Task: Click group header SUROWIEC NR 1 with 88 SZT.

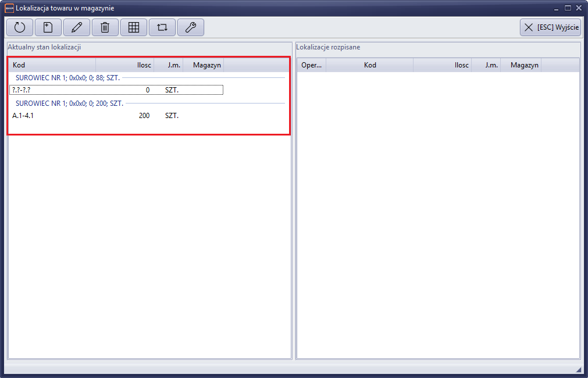Action: click(67, 77)
